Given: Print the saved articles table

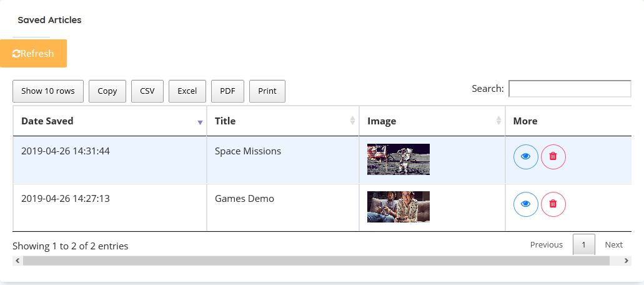Looking at the screenshot, I should pos(267,91).
